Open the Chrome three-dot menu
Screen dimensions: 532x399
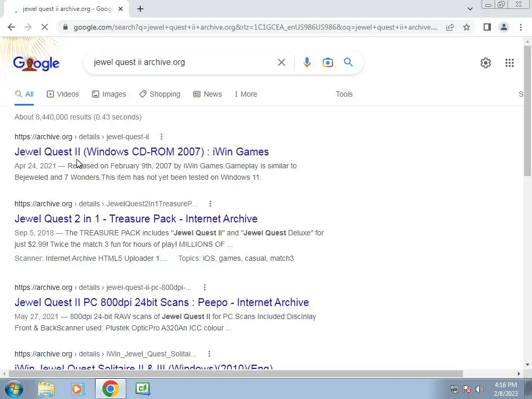tap(521, 27)
